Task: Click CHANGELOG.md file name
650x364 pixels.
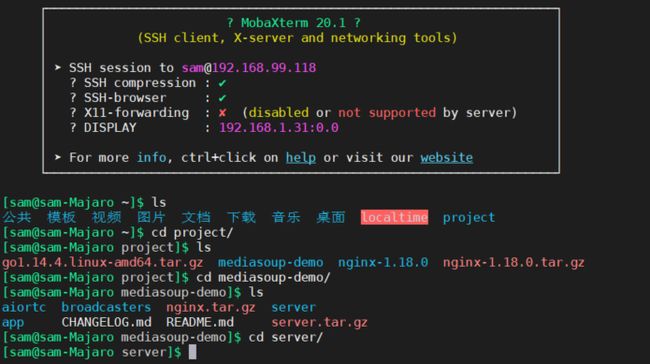Action: pyautogui.click(x=107, y=322)
